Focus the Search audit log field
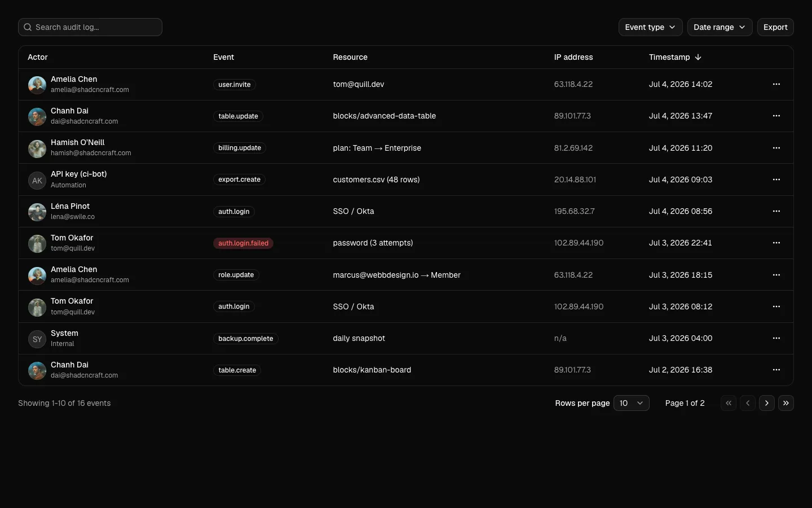 pyautogui.click(x=90, y=27)
